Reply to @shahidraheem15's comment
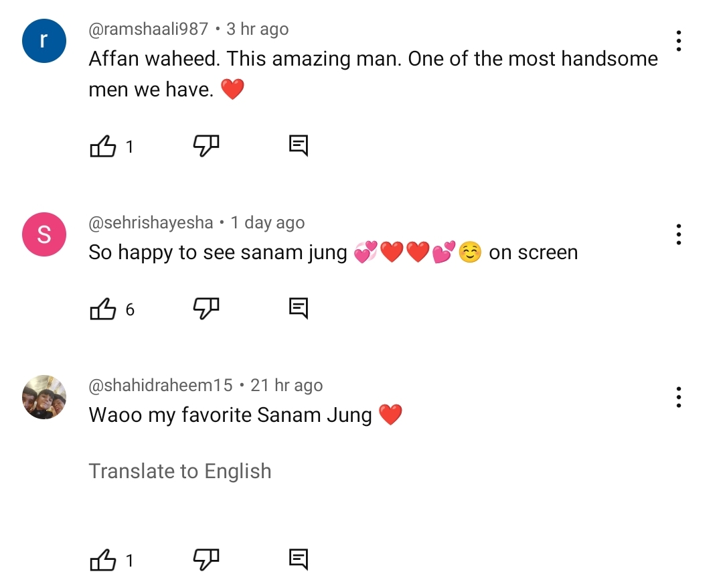Screen dimensions: 723x588 point(299,559)
